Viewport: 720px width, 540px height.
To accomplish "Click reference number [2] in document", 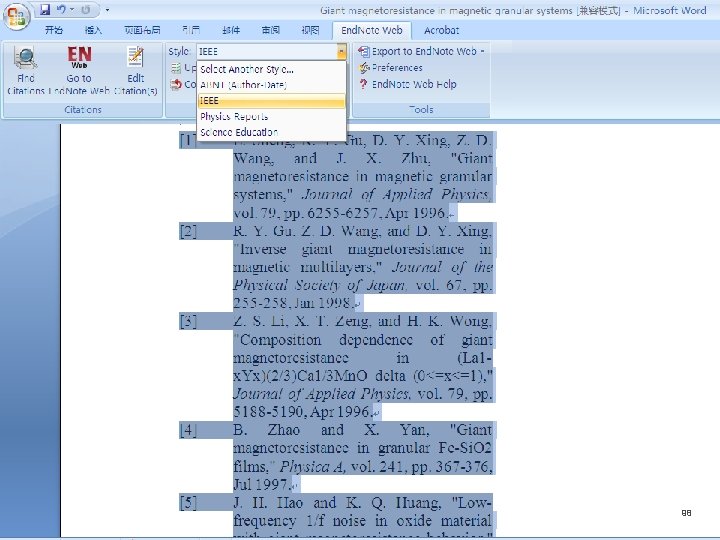I will click(x=188, y=231).
